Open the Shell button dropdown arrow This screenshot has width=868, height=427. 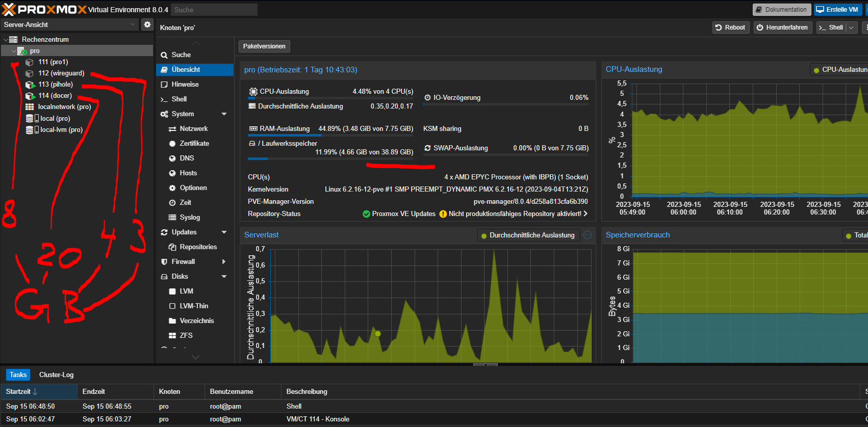[x=851, y=28]
